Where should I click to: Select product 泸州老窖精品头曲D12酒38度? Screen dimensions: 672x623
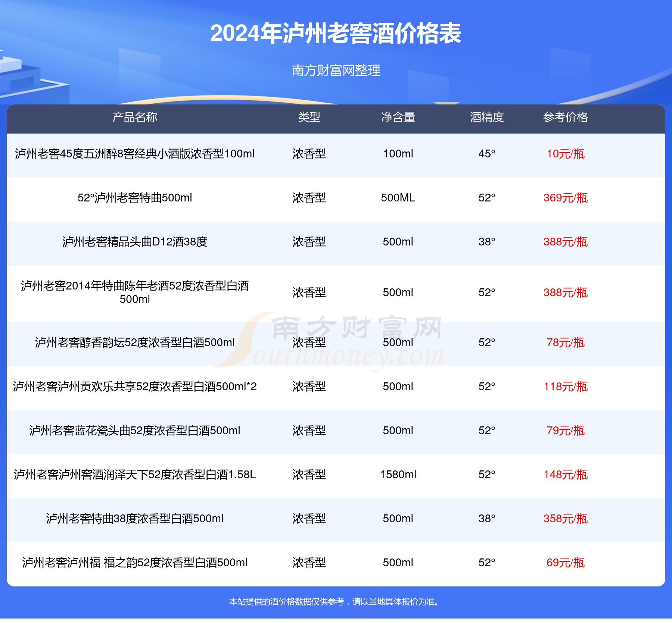[x=135, y=242]
